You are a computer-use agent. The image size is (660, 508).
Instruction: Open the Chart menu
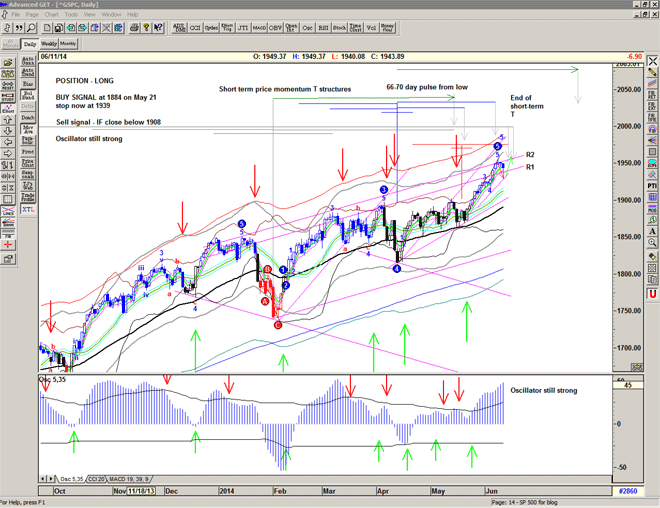point(53,15)
